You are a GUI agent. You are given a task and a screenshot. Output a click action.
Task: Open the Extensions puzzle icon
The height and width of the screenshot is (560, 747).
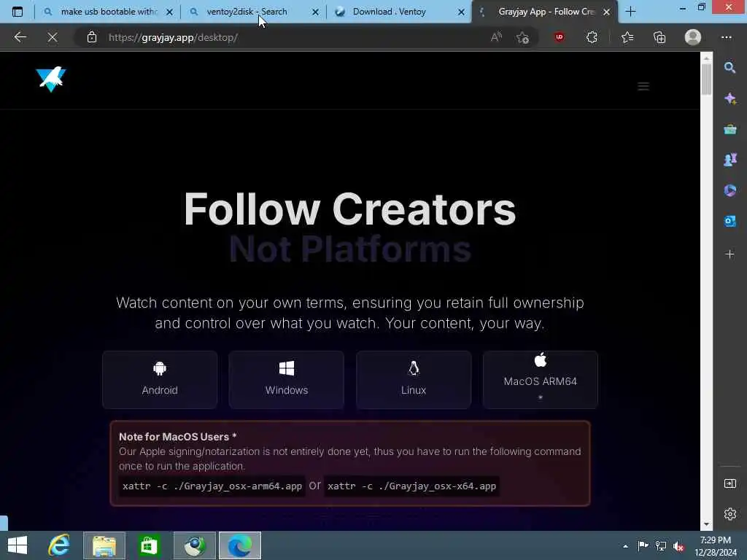click(592, 37)
